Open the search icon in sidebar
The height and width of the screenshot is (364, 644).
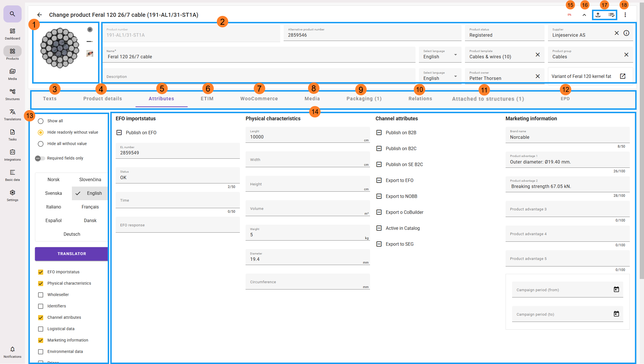(x=12, y=14)
